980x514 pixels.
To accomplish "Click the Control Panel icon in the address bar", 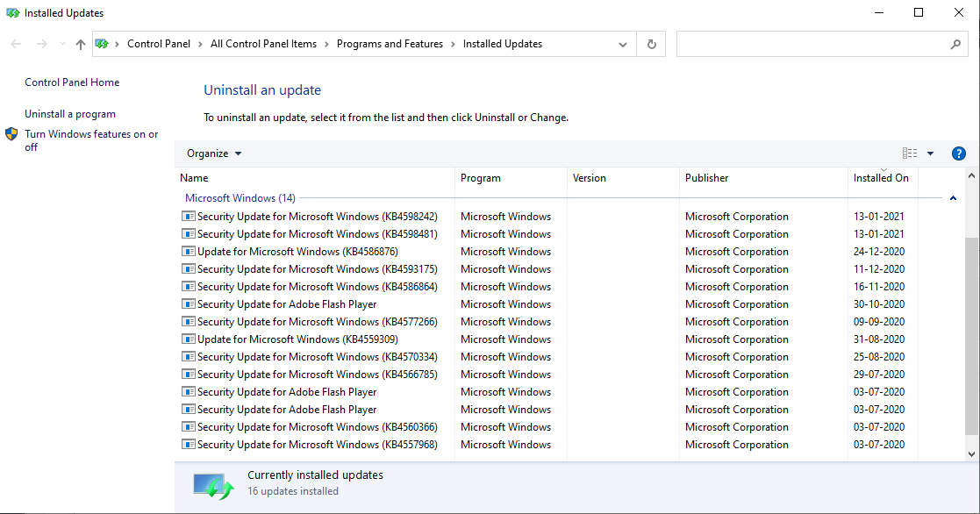I will coord(102,44).
